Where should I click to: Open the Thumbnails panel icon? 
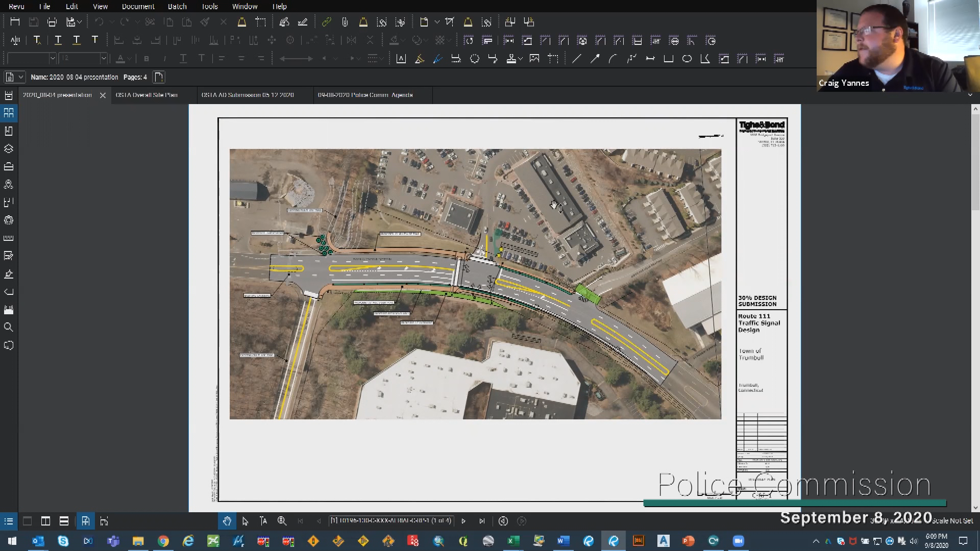9,113
